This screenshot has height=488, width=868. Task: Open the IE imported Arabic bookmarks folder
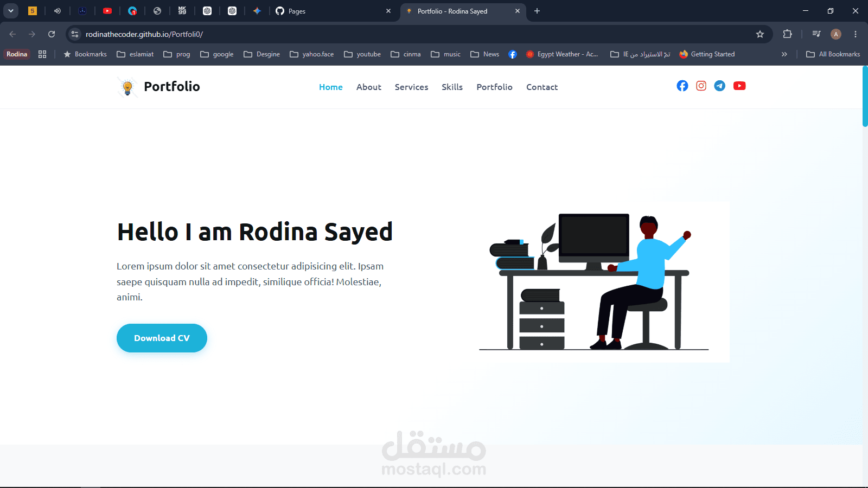pyautogui.click(x=640, y=54)
